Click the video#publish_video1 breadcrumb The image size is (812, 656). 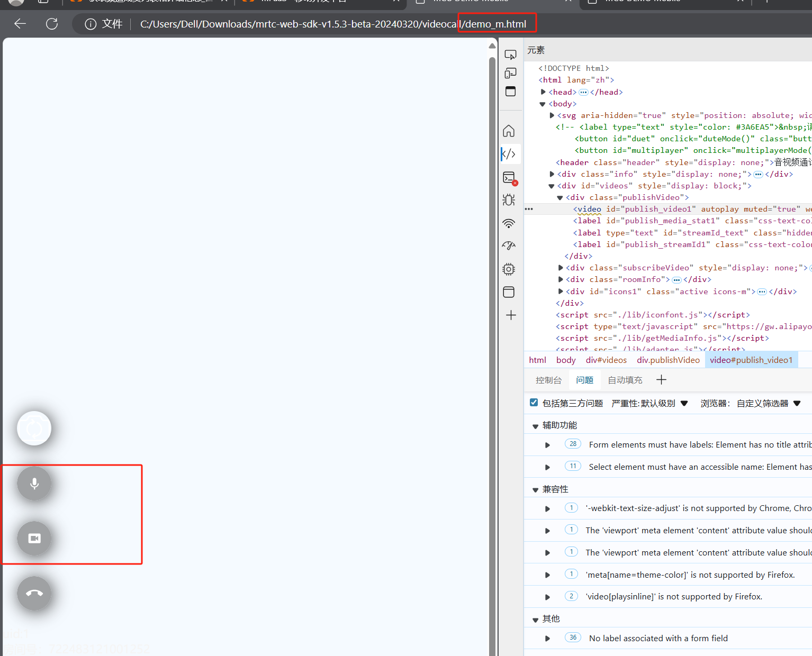click(x=751, y=360)
